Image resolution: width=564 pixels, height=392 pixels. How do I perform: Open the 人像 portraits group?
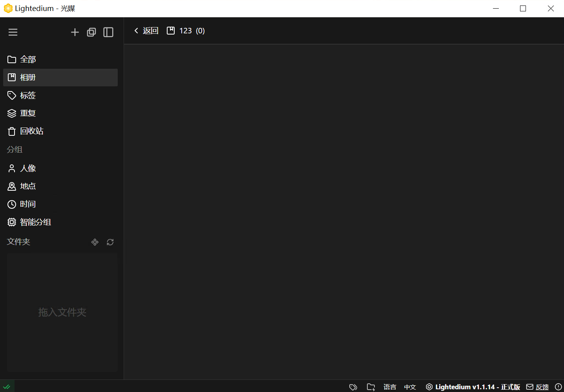click(x=28, y=168)
